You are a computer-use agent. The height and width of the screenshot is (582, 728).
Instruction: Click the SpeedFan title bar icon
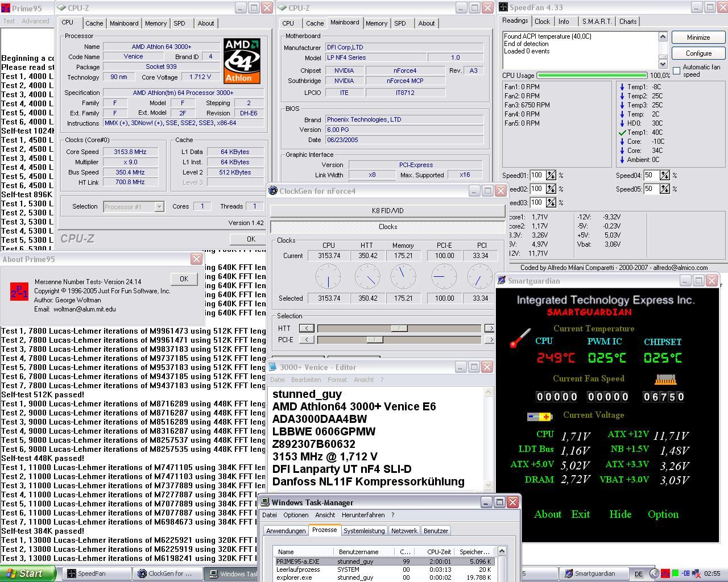click(x=503, y=7)
